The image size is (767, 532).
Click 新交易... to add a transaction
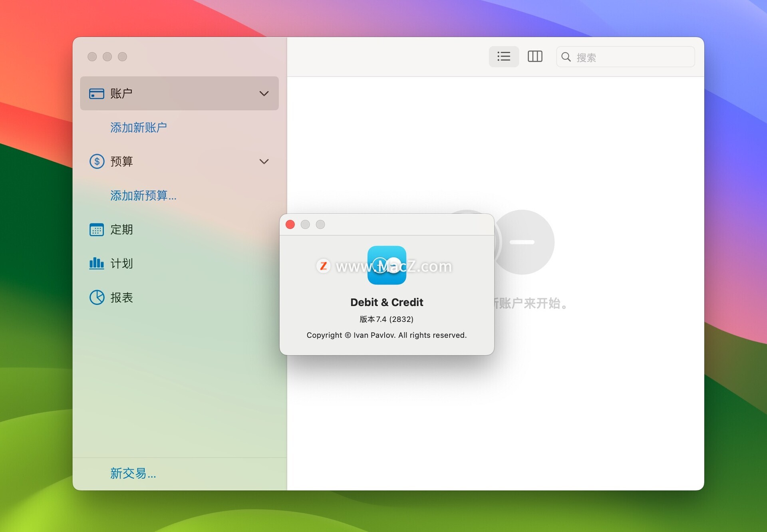[x=133, y=473]
